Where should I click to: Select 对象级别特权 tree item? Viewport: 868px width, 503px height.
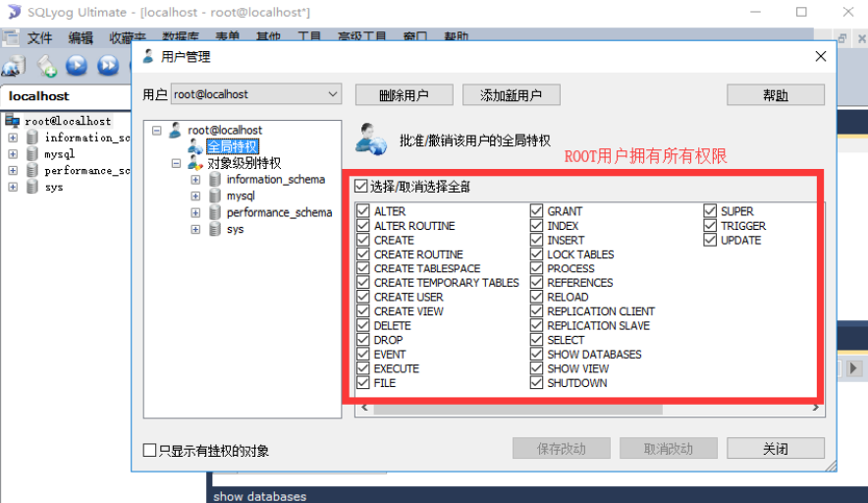point(244,163)
